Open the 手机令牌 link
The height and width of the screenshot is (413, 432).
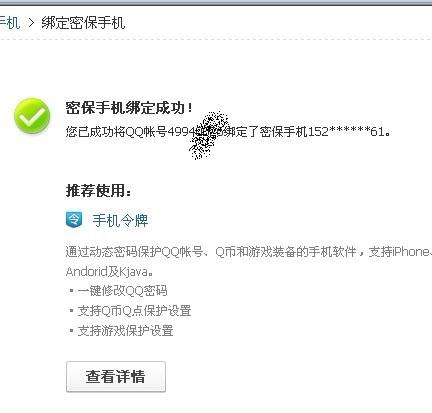tap(120, 221)
